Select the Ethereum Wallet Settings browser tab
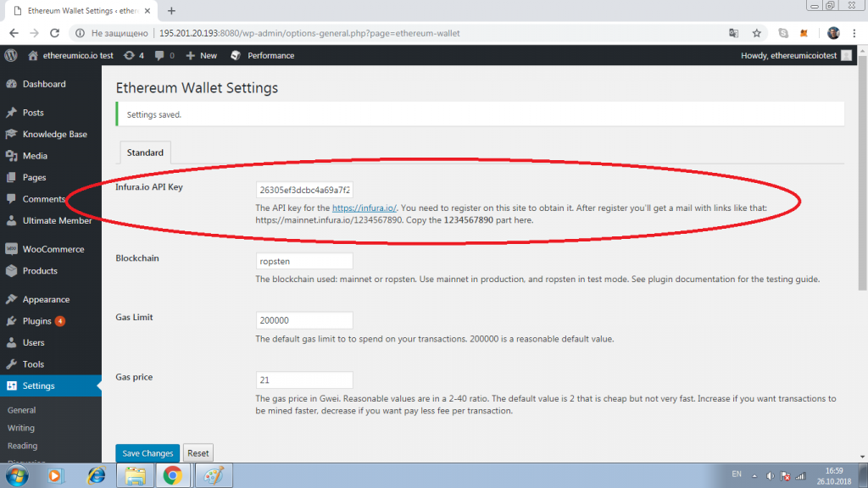Screen dimensions: 868x488 pos(82,10)
